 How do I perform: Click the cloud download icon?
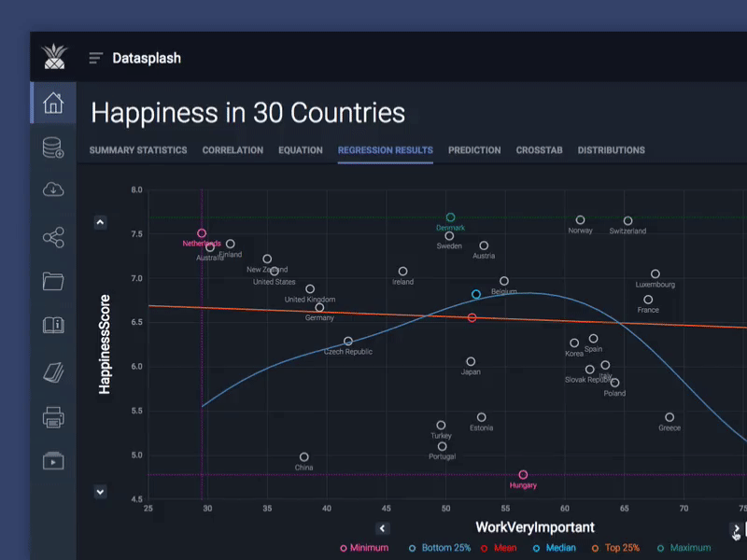point(53,189)
